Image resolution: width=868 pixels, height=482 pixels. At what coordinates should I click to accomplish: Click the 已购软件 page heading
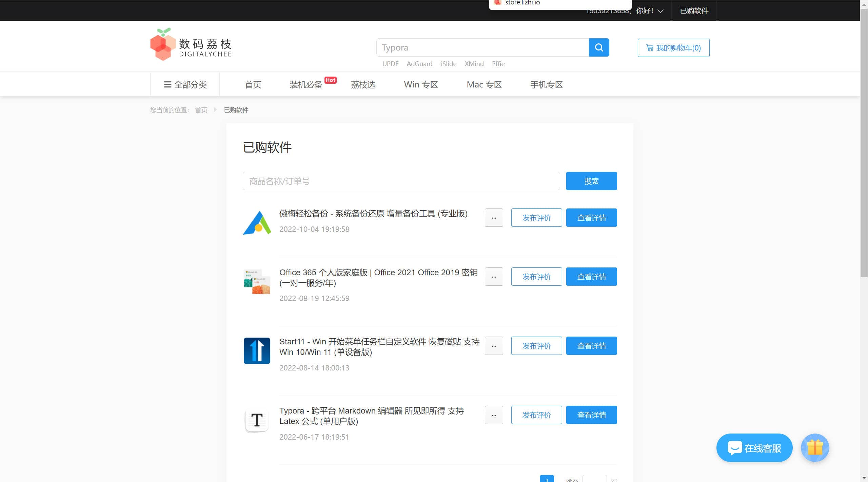pyautogui.click(x=267, y=147)
